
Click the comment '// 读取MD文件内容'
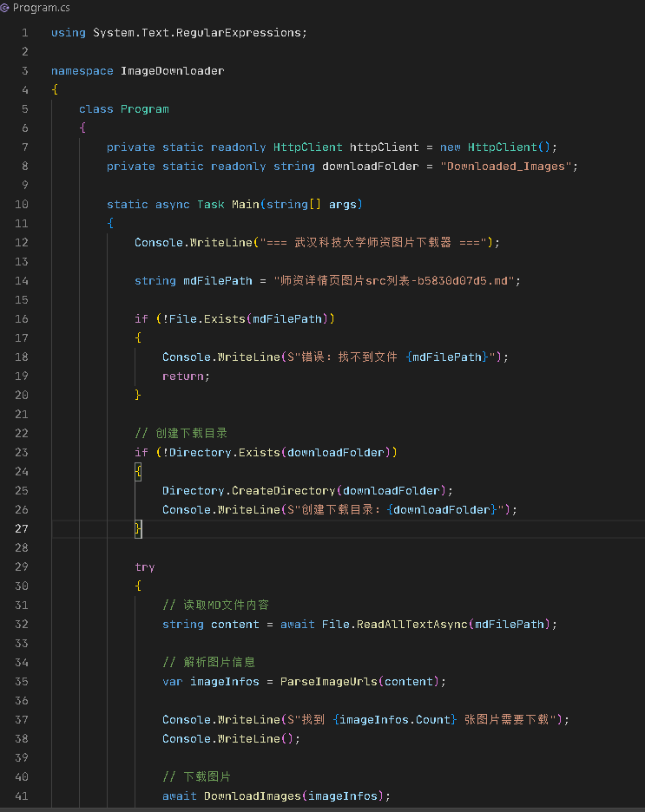tap(215, 605)
